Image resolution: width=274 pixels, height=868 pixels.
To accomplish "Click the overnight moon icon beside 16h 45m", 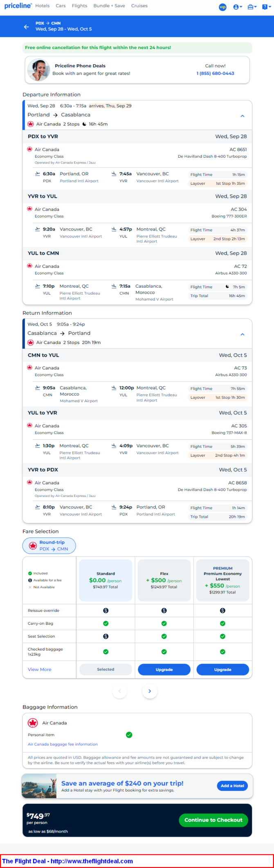I will pyautogui.click(x=84, y=124).
